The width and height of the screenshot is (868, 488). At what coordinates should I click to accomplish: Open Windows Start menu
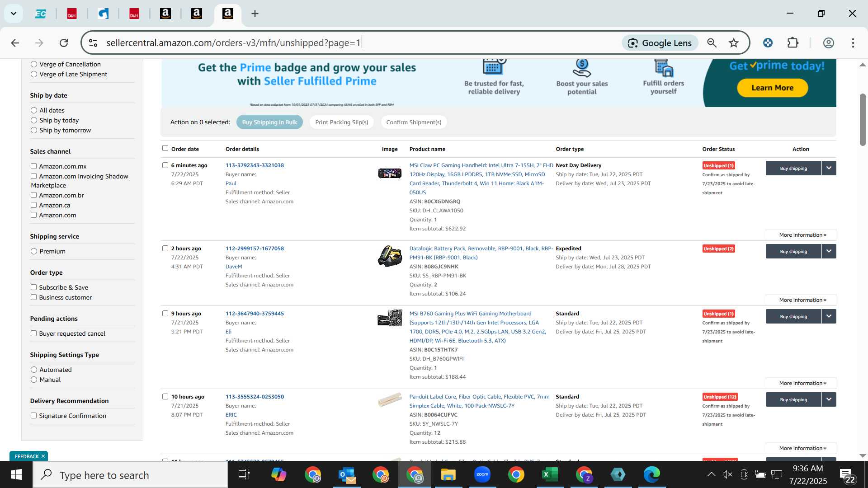click(16, 475)
